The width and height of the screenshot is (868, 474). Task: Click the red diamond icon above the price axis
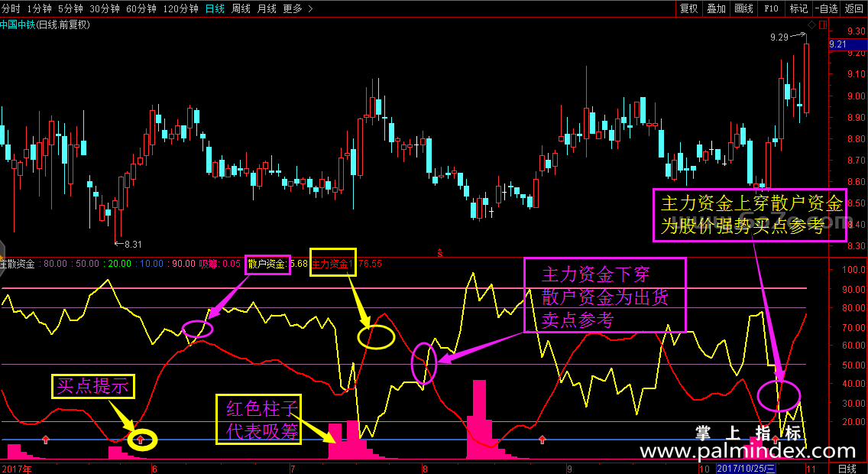click(812, 25)
